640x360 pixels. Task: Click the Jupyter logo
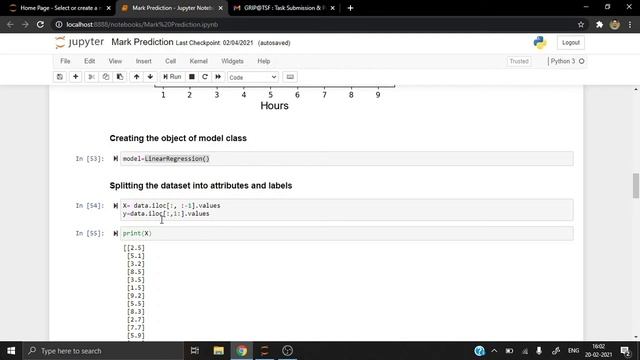(80, 42)
